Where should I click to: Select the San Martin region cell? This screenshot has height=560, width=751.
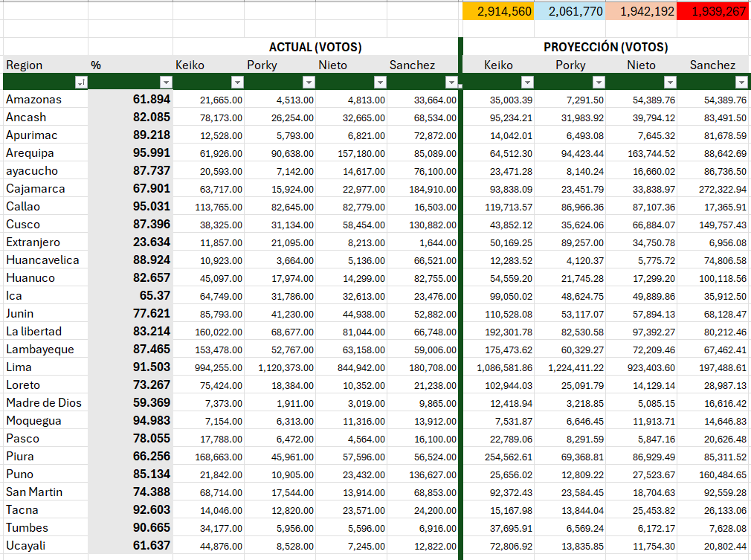coord(45,492)
